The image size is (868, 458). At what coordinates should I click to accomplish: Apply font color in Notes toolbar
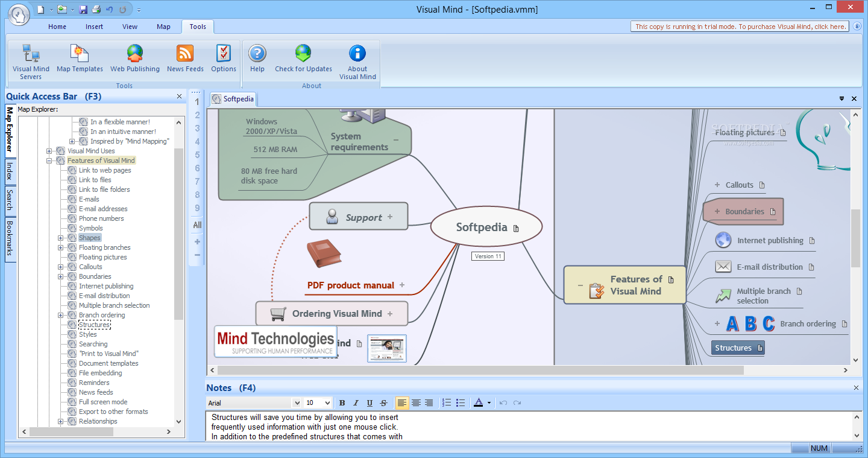coord(479,402)
